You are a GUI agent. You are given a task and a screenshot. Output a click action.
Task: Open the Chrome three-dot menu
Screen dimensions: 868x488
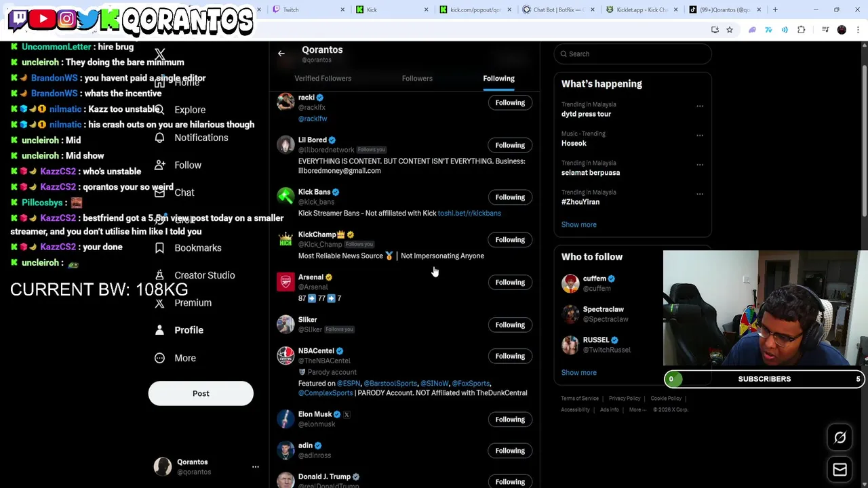858,30
